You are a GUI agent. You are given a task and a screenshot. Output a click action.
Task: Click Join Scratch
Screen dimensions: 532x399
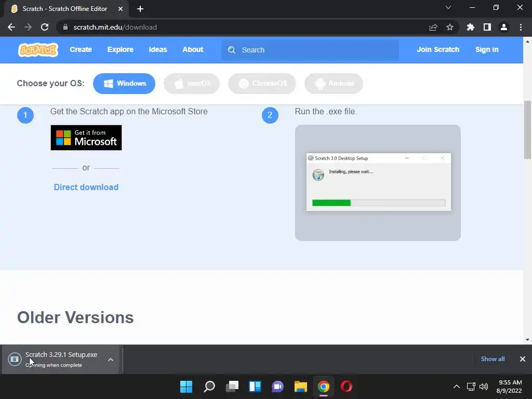click(x=437, y=49)
